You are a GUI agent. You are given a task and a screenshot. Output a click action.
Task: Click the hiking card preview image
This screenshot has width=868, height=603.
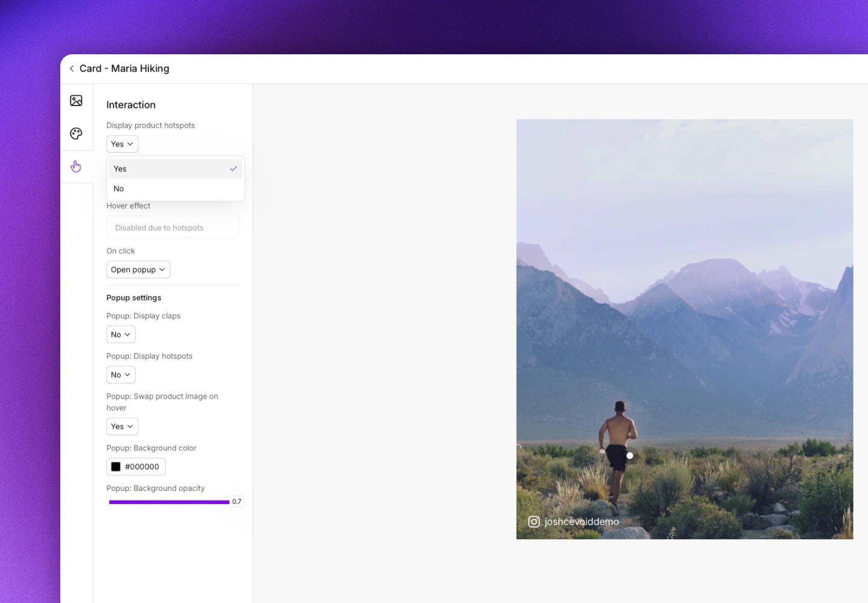[x=685, y=329]
